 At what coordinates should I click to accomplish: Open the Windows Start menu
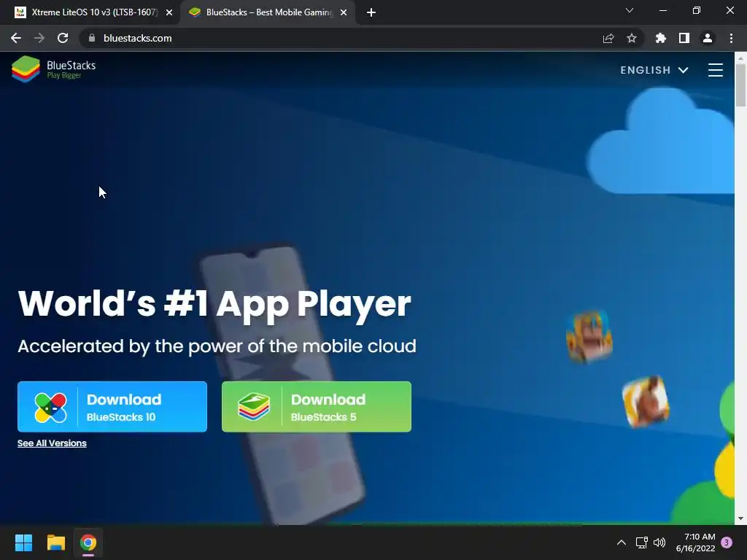point(23,542)
